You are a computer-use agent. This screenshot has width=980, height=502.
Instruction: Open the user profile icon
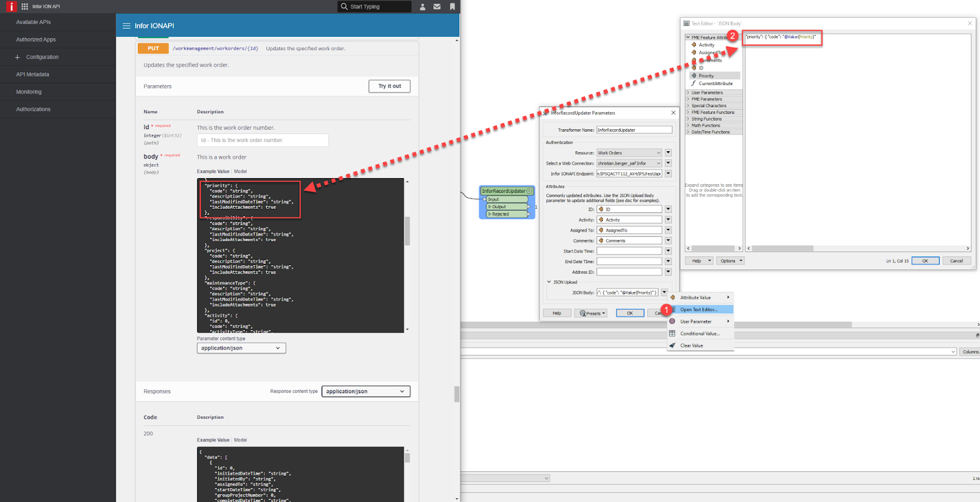coord(423,7)
